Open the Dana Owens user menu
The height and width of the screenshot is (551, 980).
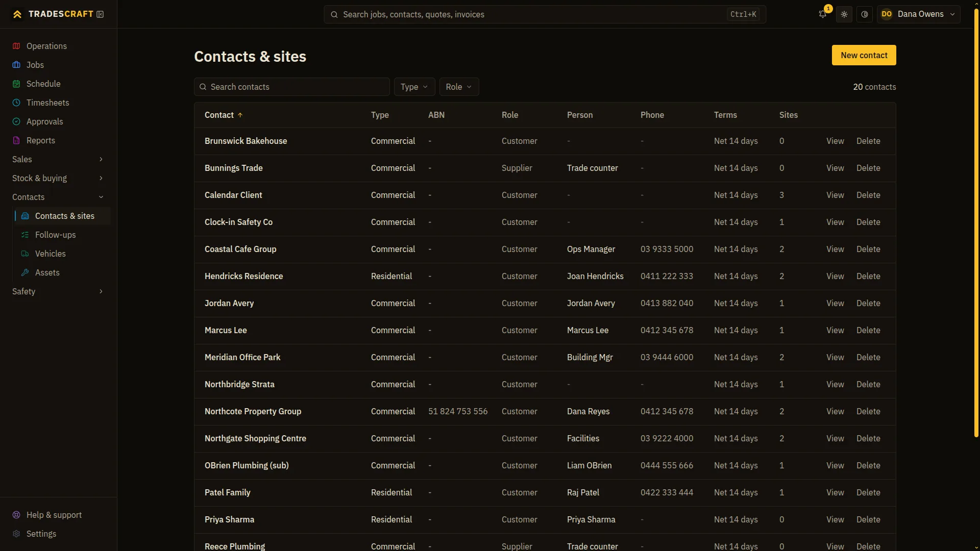pos(919,14)
